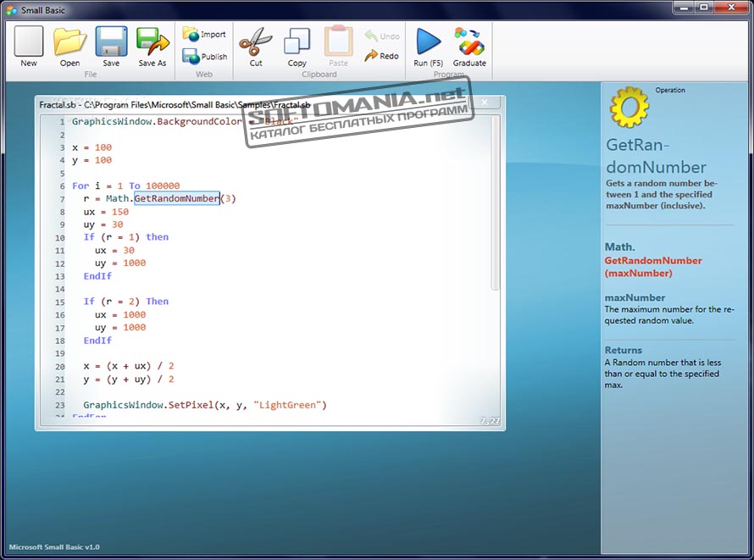
Task: Copy the selected code
Action: coord(297,44)
